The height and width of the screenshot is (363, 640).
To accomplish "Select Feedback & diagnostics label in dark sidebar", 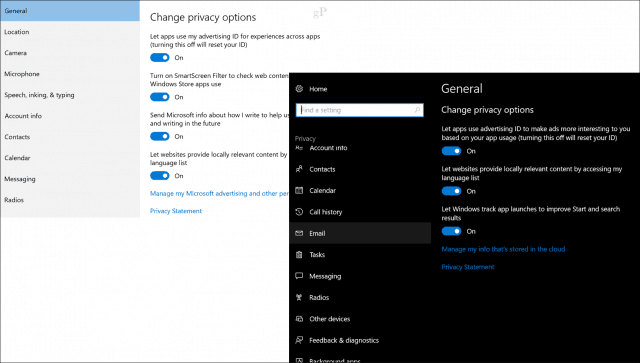I will click(x=344, y=340).
